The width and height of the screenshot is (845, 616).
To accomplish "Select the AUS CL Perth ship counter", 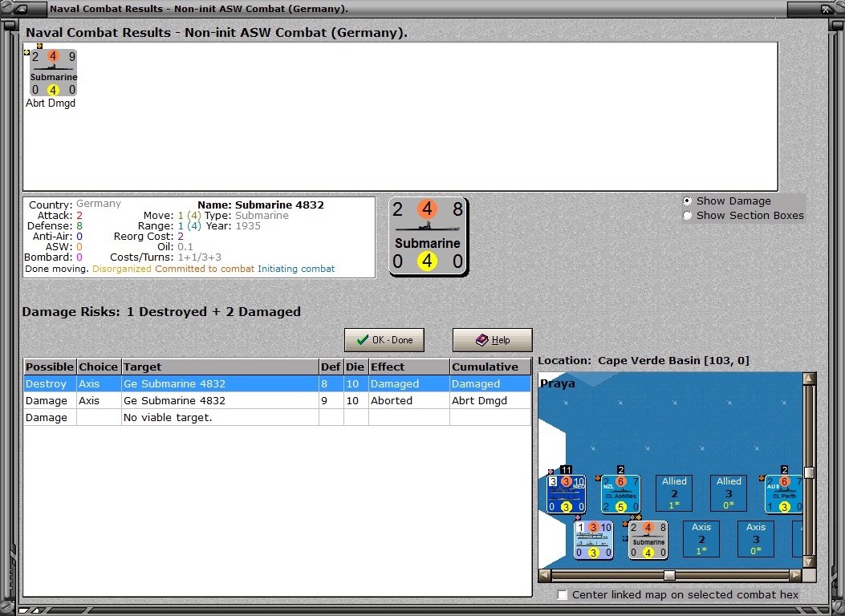I will click(x=784, y=494).
